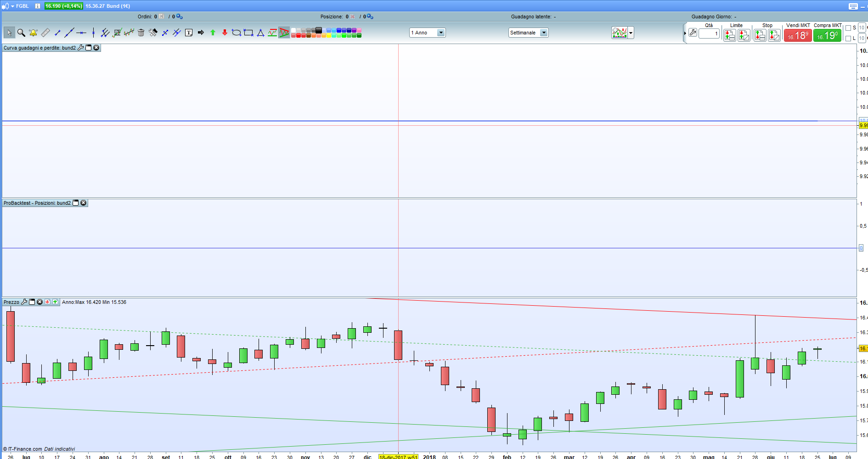Viewport: 868px width, 459px height.
Task: Pick the yellow color swatch
Action: point(329,35)
